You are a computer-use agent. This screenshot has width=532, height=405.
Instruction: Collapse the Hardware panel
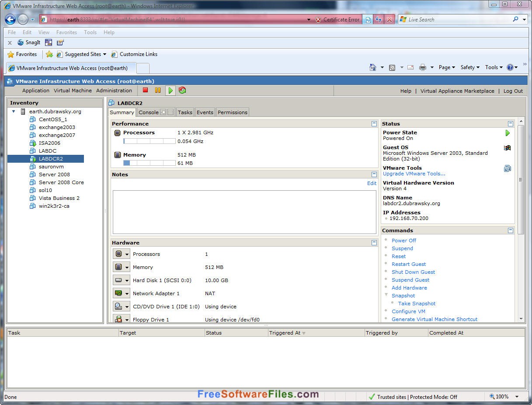click(374, 243)
